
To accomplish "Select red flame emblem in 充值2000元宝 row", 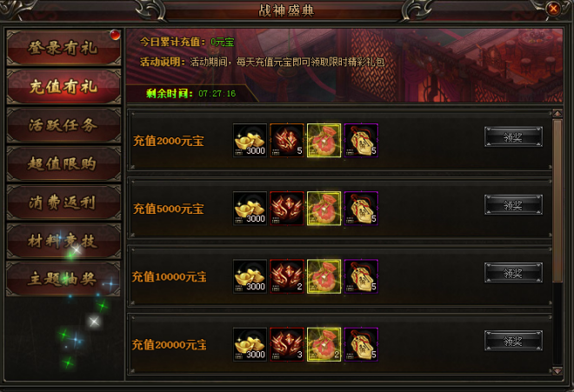I will click(287, 141).
